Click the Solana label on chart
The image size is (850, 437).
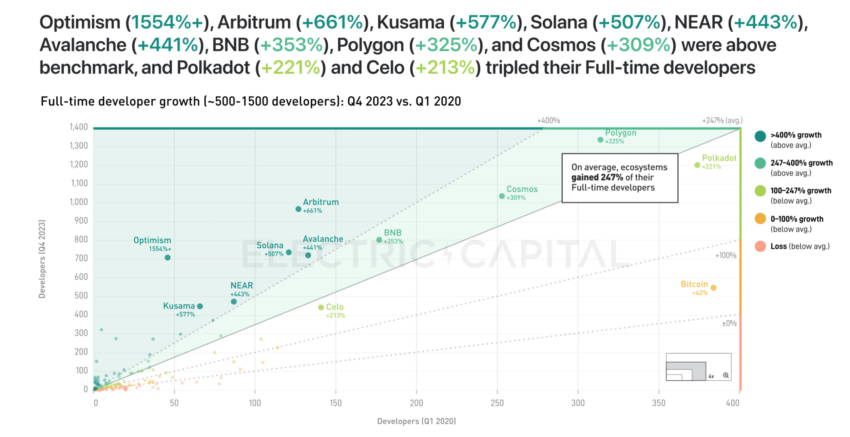click(x=270, y=246)
